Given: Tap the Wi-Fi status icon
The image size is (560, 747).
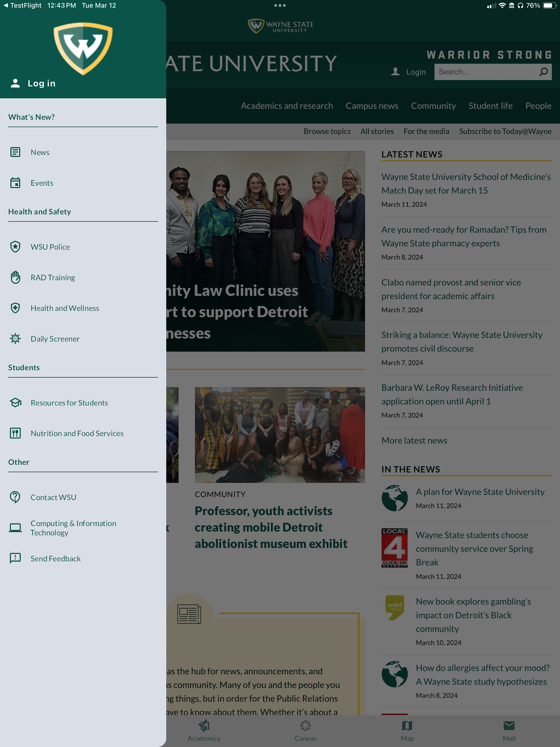Looking at the screenshot, I should (502, 5).
